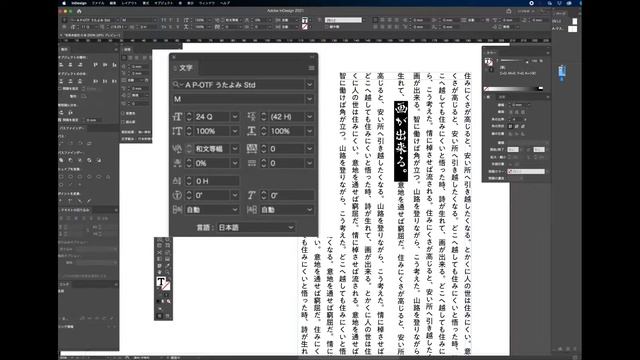Click the character rotation icon
Screen dimensions: 640x360
[177, 196]
